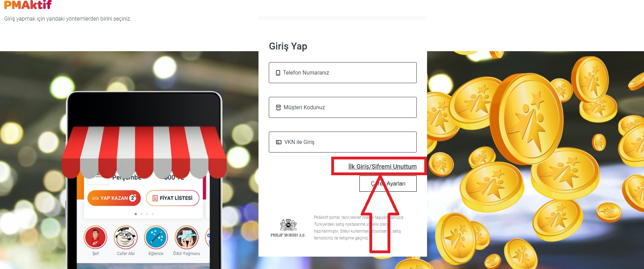
Task: Tap the Şef character icon
Action: 95,237
